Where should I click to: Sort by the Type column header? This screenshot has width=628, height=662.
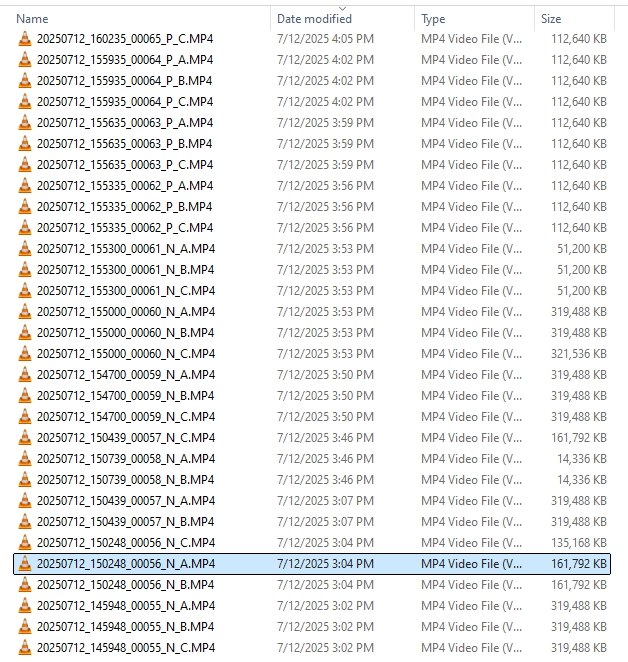pos(433,19)
